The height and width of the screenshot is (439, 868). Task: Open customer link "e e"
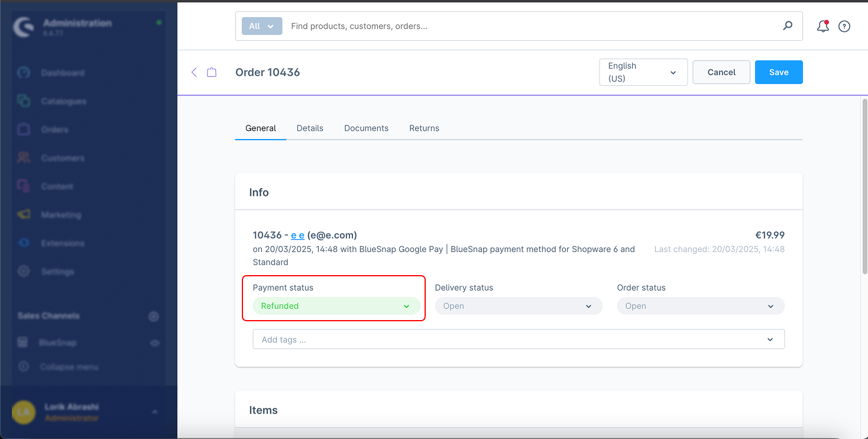[297, 235]
